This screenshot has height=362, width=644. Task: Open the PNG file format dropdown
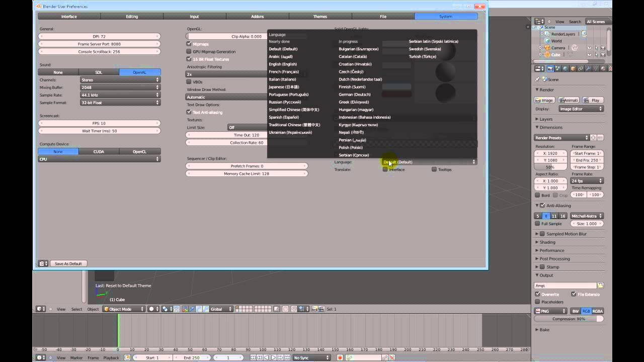tap(550, 311)
